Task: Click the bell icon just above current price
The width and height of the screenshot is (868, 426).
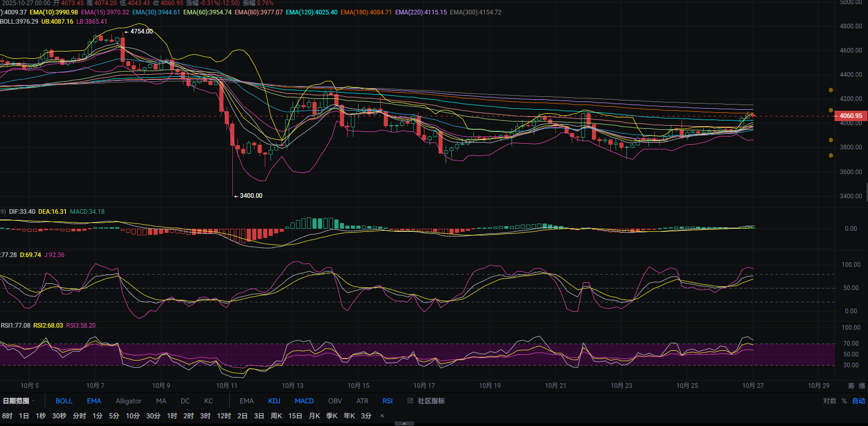Action: point(830,110)
